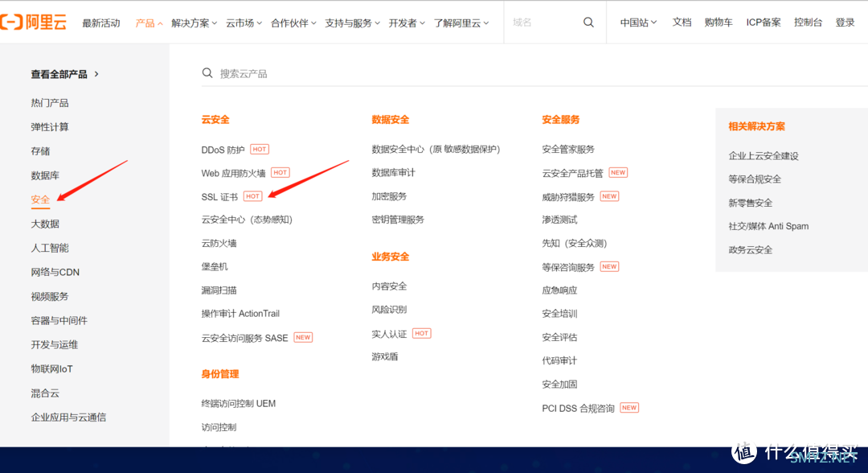This screenshot has height=473, width=868.
Task: Open the 内容安全 product
Action: (x=389, y=286)
